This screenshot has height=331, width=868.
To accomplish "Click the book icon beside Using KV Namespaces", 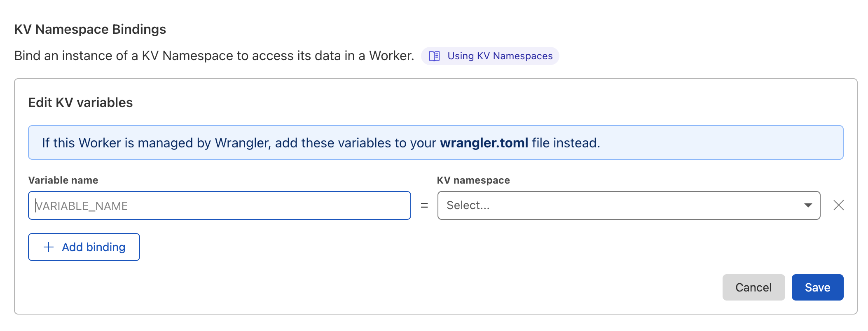I will (x=435, y=56).
